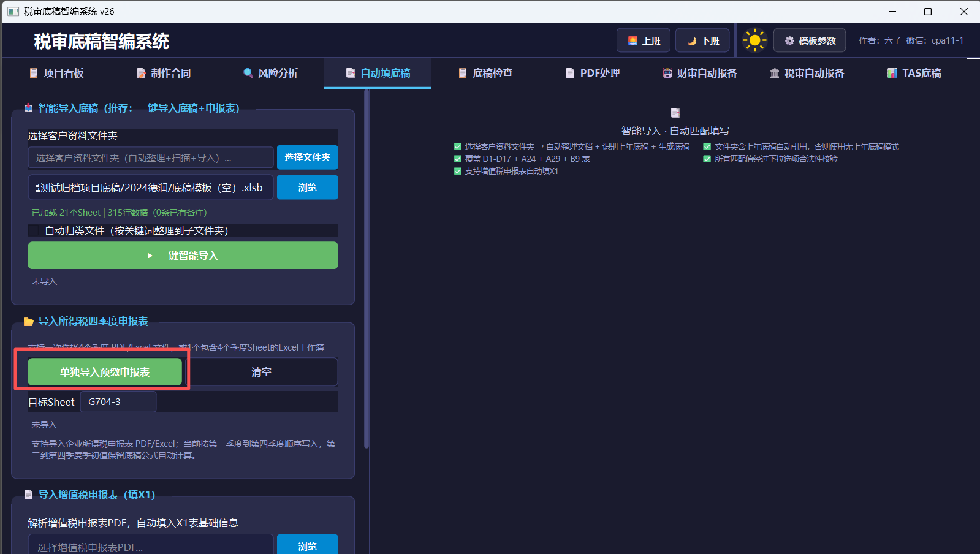The width and height of the screenshot is (980, 554).
Task: Click the left panel vertical scrollbar
Action: click(367, 268)
